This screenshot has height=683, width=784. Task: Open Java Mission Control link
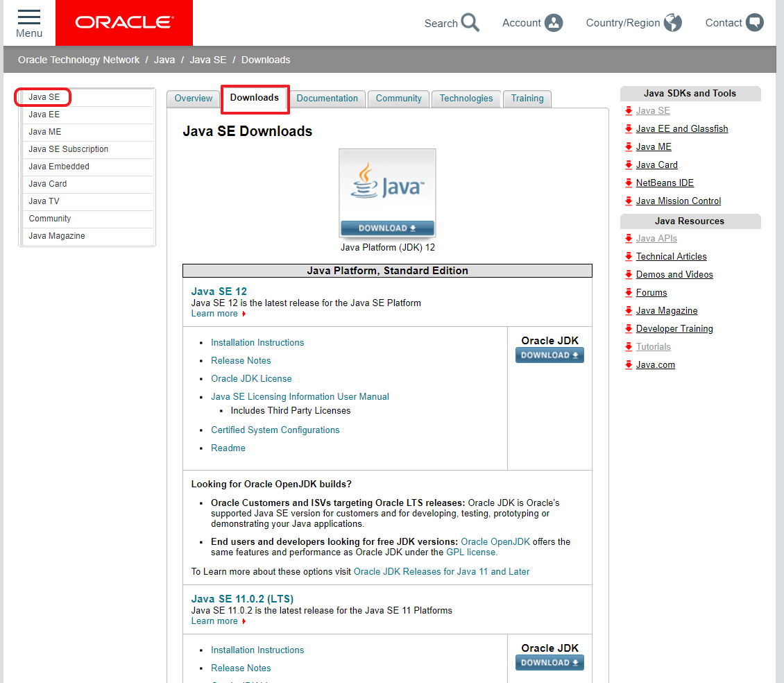[679, 201]
